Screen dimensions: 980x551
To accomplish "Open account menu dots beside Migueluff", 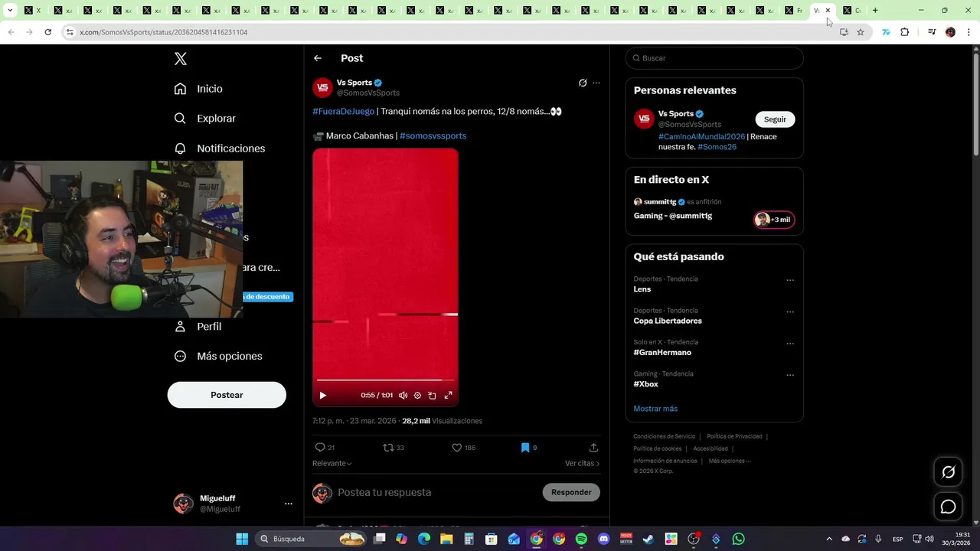I will (289, 504).
